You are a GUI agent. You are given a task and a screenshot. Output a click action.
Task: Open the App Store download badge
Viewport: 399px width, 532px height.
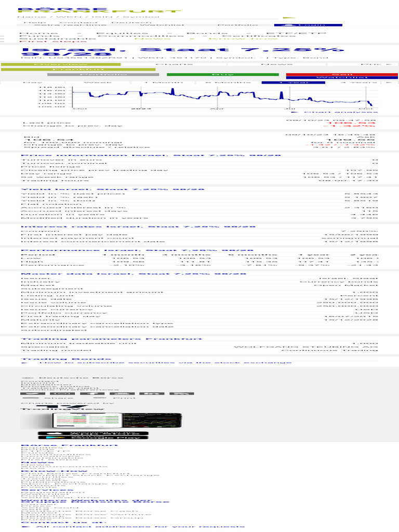tap(93, 433)
